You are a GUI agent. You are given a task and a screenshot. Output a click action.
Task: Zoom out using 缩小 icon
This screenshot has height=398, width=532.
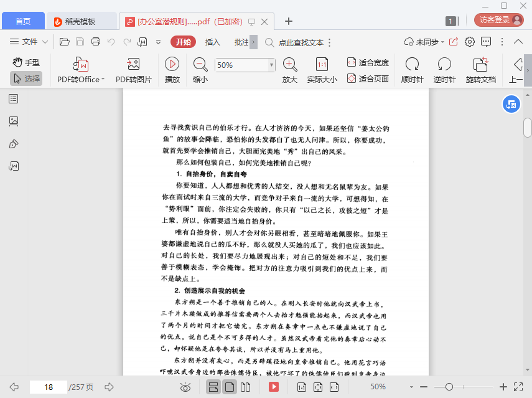[200, 70]
